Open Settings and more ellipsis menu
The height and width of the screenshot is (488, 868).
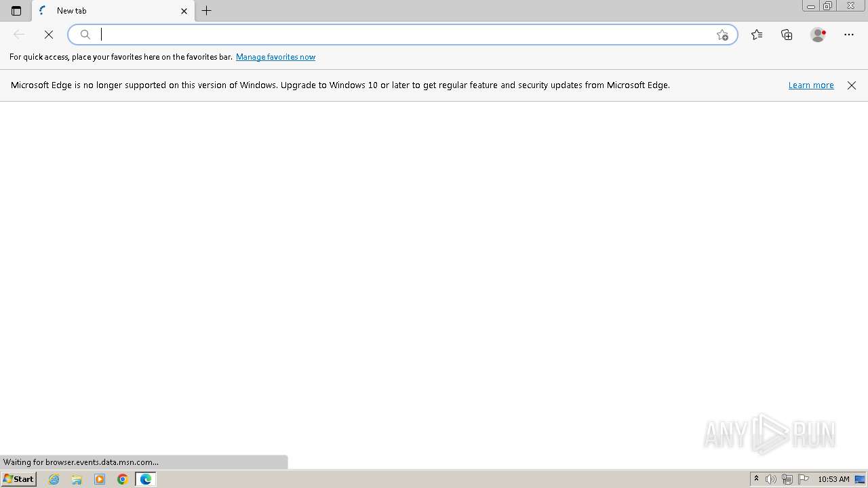849,35
